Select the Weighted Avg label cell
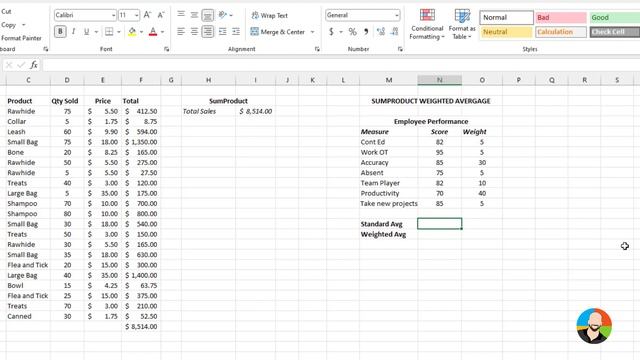 click(388, 234)
